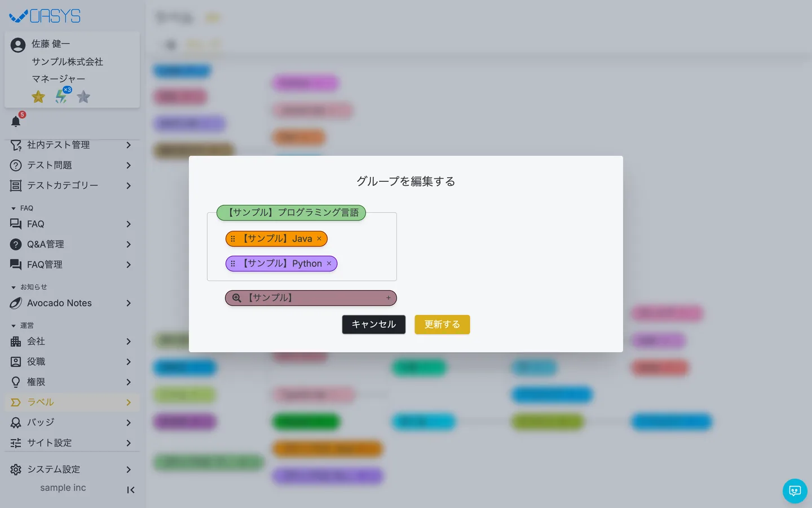Click the システム設定 gear icon
Screen dimensions: 812x508
pyautogui.click(x=16, y=470)
